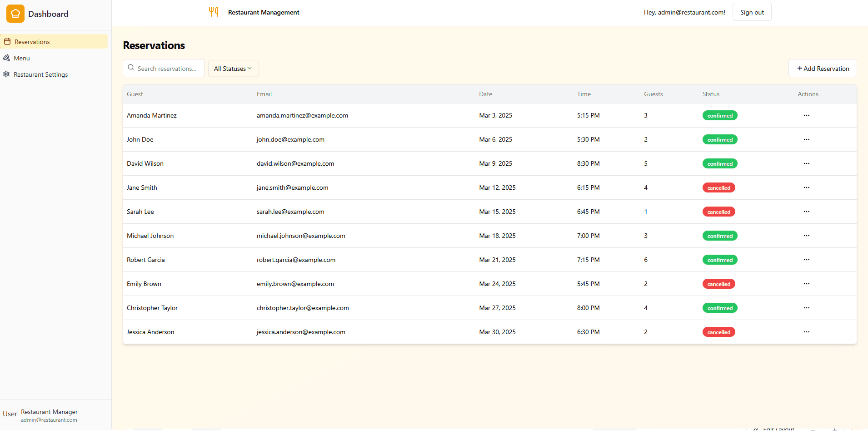Open actions menu for Jessica Anderson
The width and height of the screenshot is (868, 434).
[806, 332]
